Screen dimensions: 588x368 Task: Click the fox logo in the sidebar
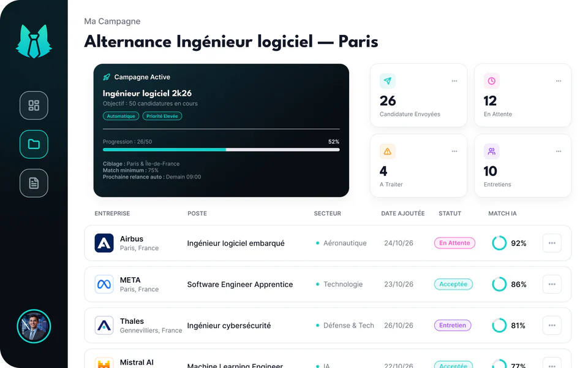[34, 41]
